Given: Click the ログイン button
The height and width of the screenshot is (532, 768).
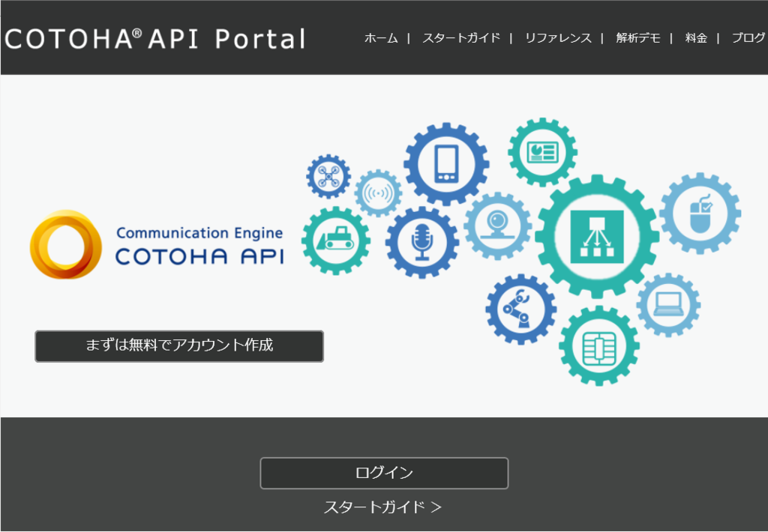Looking at the screenshot, I should coord(384,473).
